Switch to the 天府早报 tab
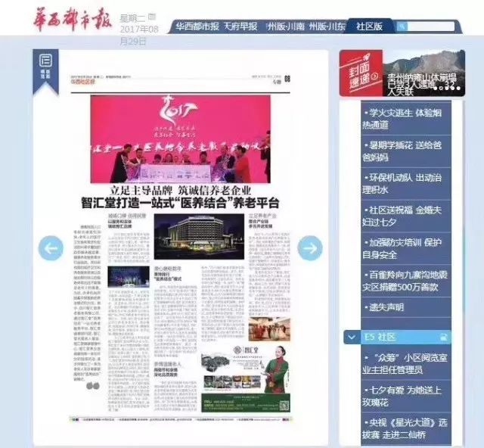484x448 pixels. [x=240, y=26]
